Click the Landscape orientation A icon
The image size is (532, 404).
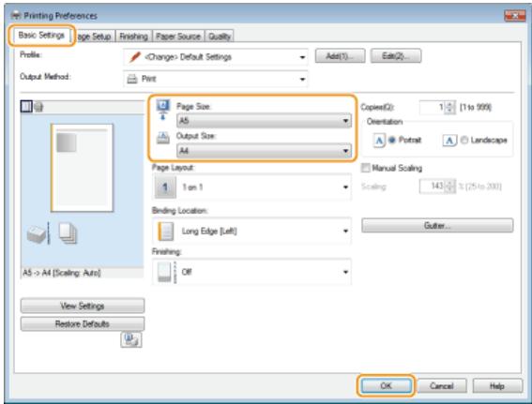click(x=449, y=141)
